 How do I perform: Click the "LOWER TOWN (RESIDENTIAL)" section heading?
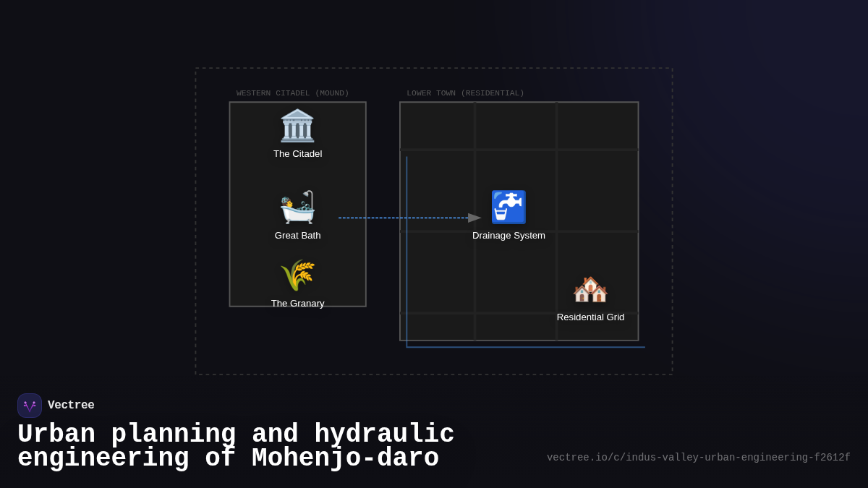(465, 93)
